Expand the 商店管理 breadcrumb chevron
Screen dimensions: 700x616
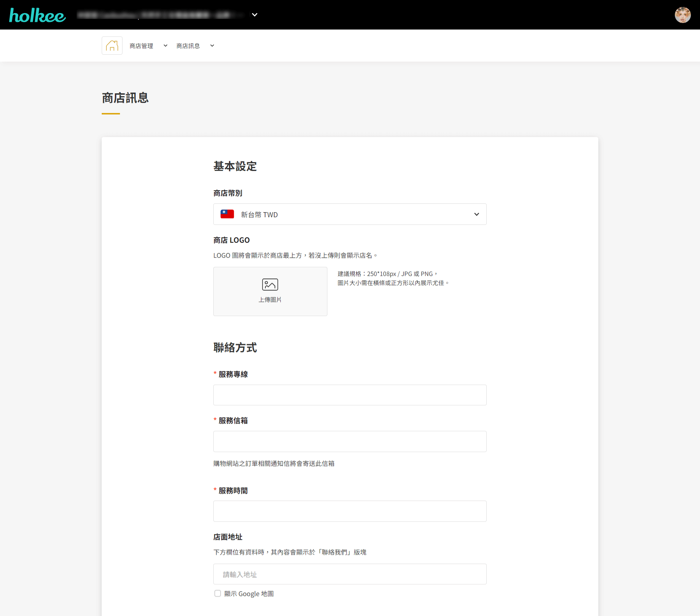pos(165,46)
